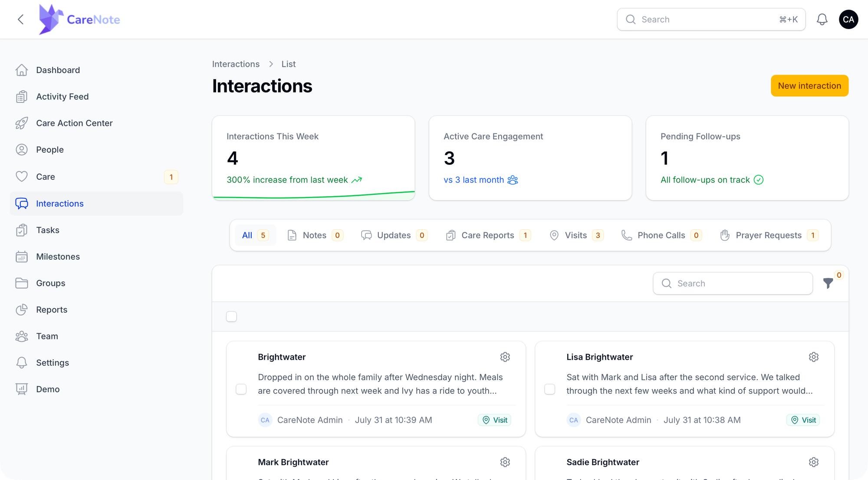Image resolution: width=868 pixels, height=480 pixels.
Task: Click the Visit badge on Lisa Brightwater card
Action: click(x=803, y=420)
